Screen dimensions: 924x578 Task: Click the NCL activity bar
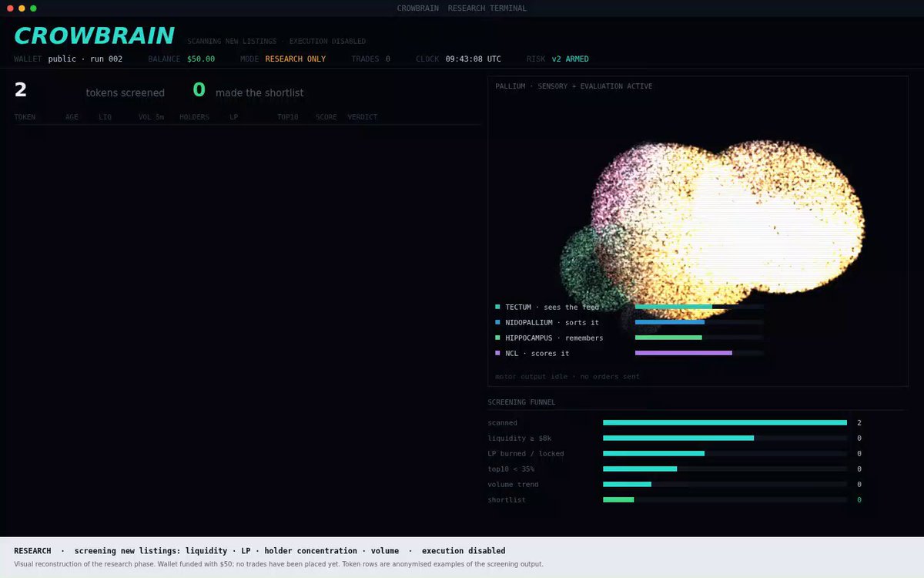(699, 353)
